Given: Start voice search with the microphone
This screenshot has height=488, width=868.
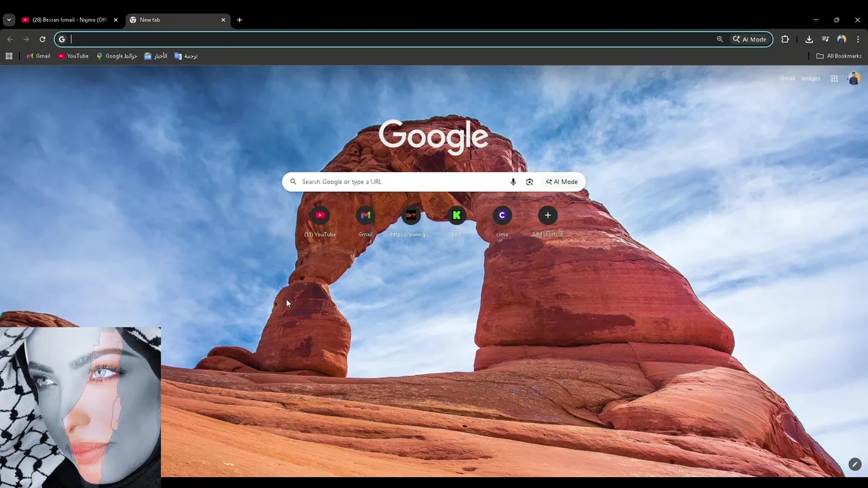Looking at the screenshot, I should pyautogui.click(x=513, y=182).
